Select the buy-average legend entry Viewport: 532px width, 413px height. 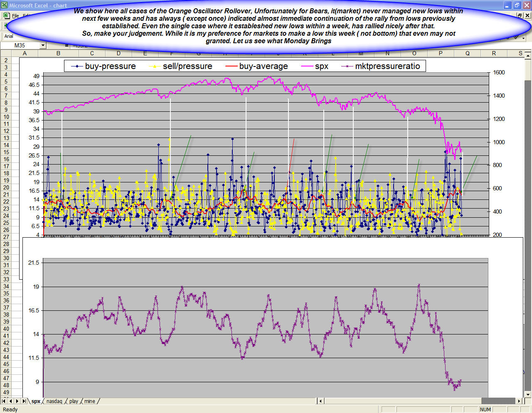256,66
